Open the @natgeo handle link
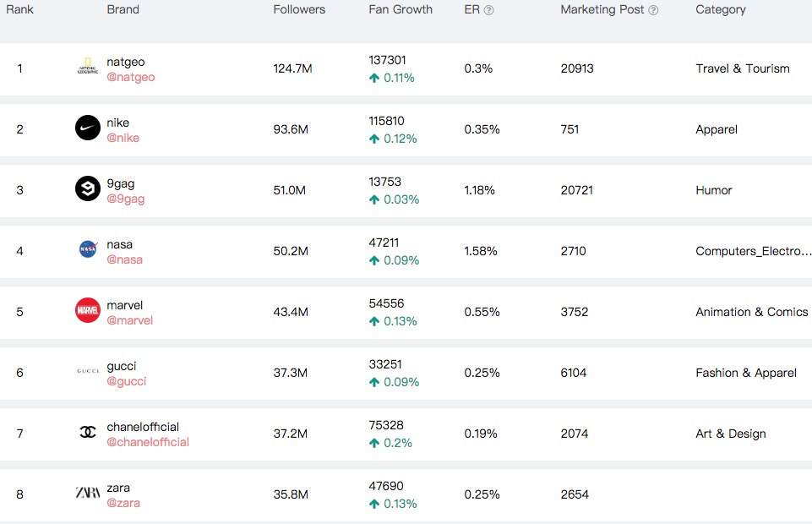 coord(130,77)
